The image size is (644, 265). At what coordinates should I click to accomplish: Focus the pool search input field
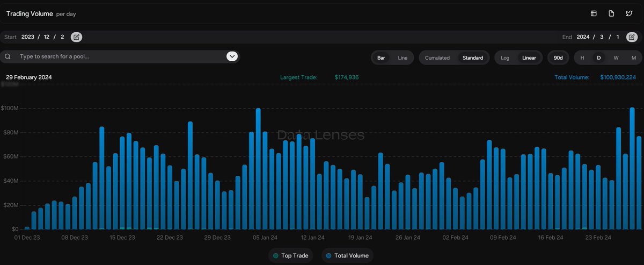[120, 56]
